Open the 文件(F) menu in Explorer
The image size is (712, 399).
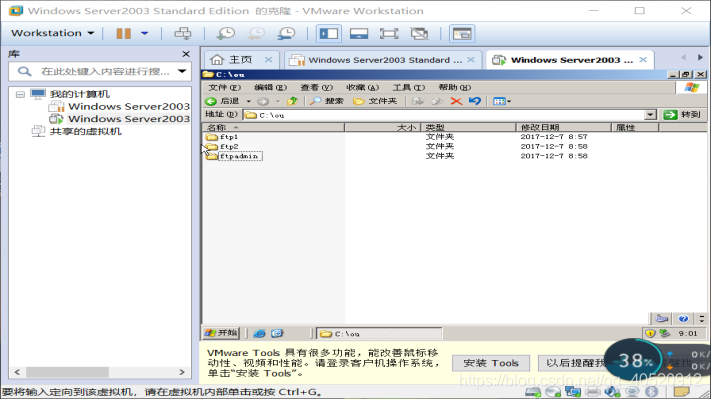click(x=224, y=87)
